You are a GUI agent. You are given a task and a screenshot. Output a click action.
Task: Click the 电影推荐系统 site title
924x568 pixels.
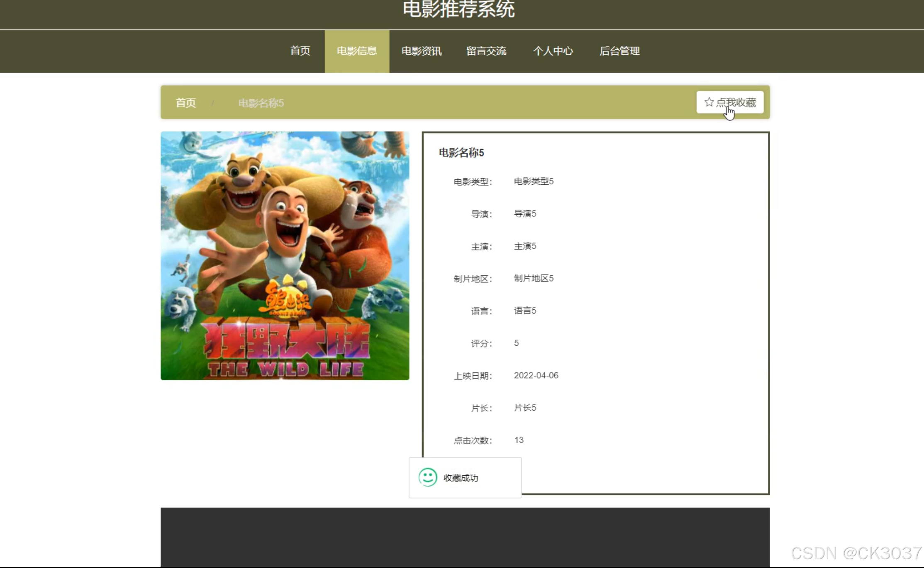click(458, 9)
